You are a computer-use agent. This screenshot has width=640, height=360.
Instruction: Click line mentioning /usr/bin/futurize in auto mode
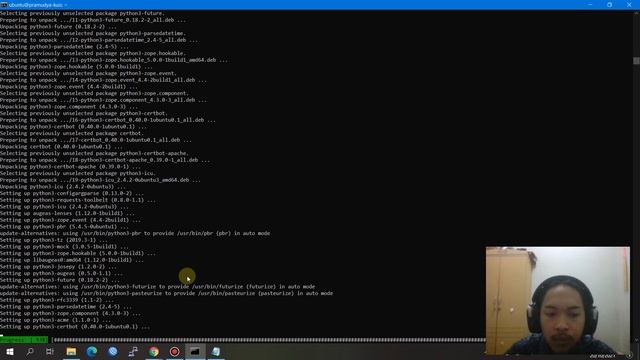click(x=158, y=287)
